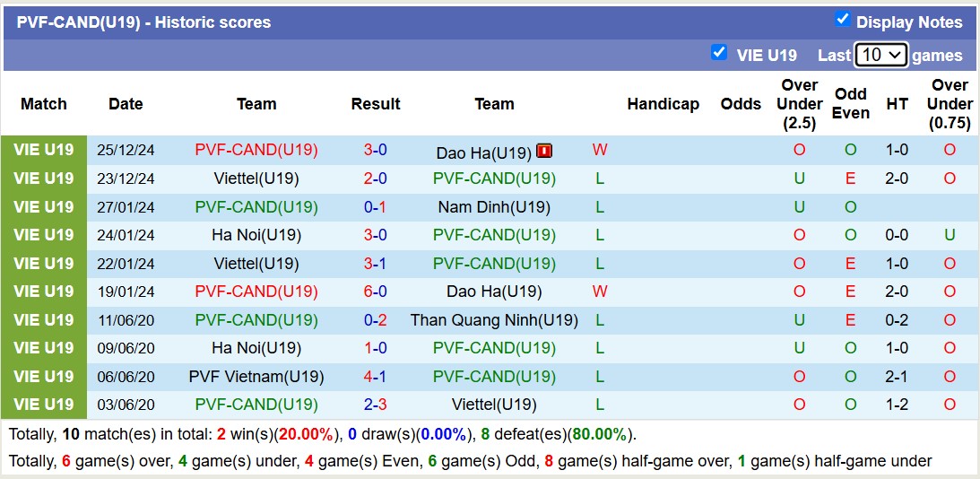Open Ha Noi(U19) team from 24/01/24 match
This screenshot has width=980, height=479.
256,235
